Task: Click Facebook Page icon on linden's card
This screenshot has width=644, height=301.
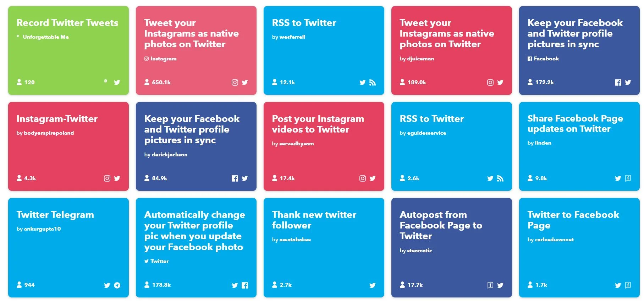Action: tap(628, 178)
